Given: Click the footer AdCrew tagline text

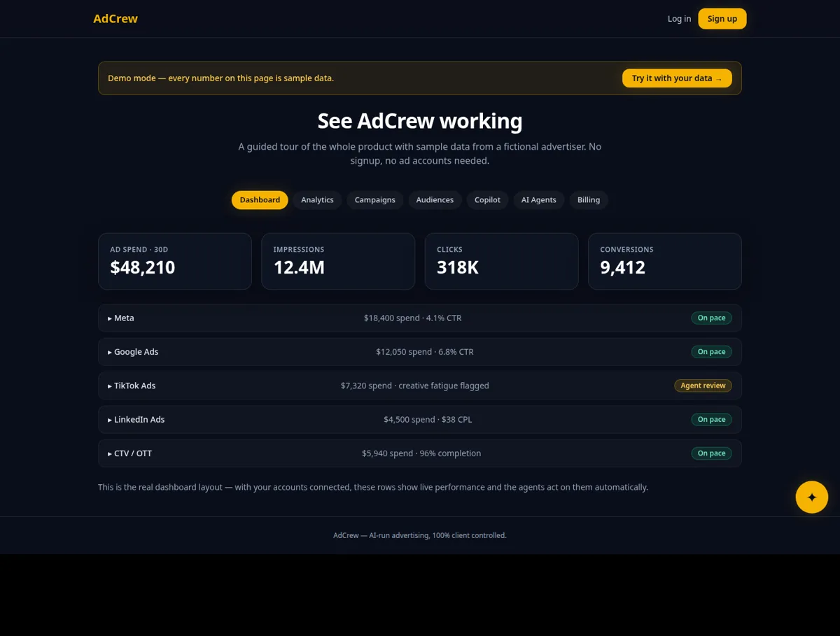Looking at the screenshot, I should (420, 535).
